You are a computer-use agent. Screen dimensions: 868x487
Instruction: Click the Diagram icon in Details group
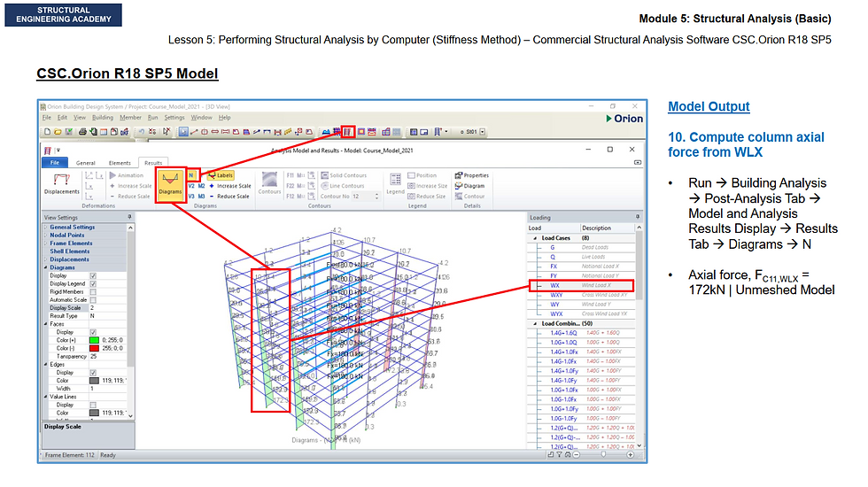459,186
